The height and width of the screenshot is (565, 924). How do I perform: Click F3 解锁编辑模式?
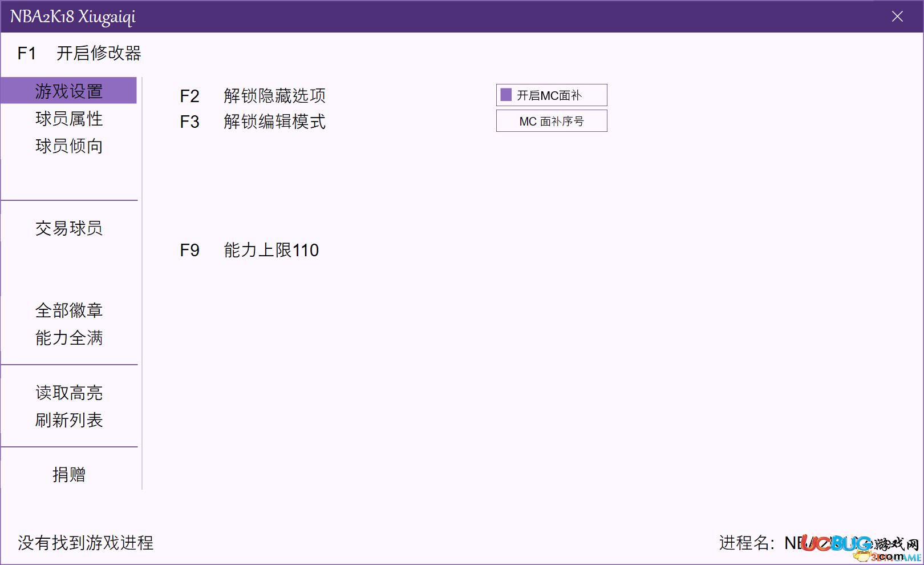pos(253,122)
